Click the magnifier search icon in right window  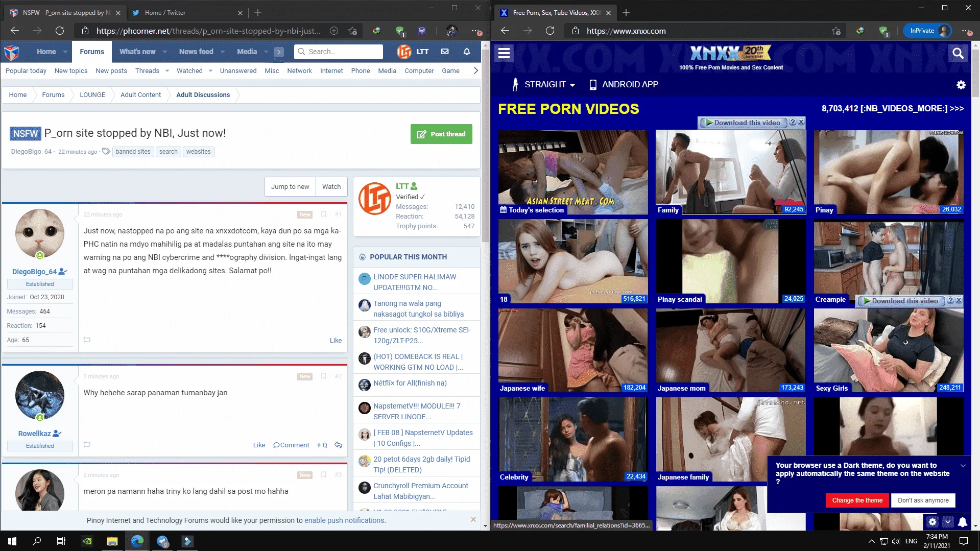(958, 53)
